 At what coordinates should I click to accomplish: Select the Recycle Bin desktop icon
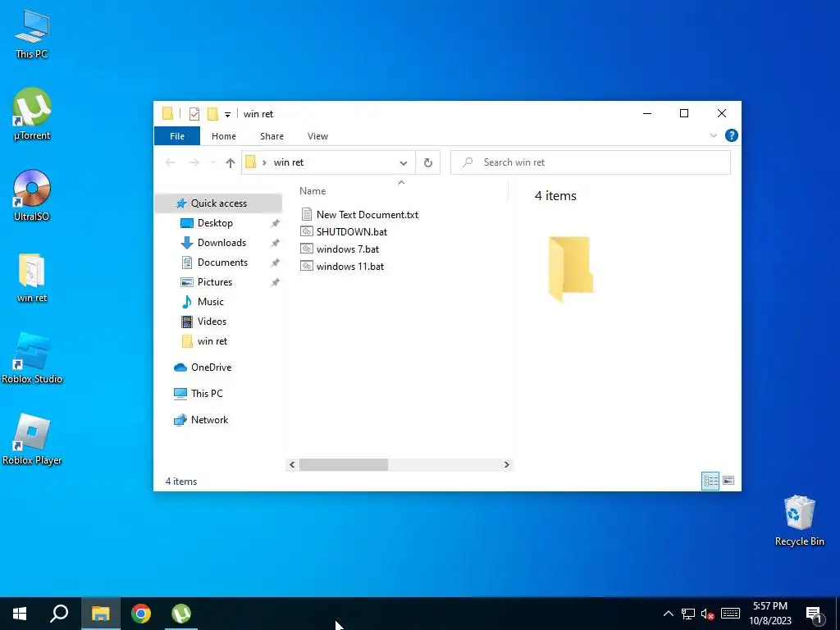tap(799, 521)
